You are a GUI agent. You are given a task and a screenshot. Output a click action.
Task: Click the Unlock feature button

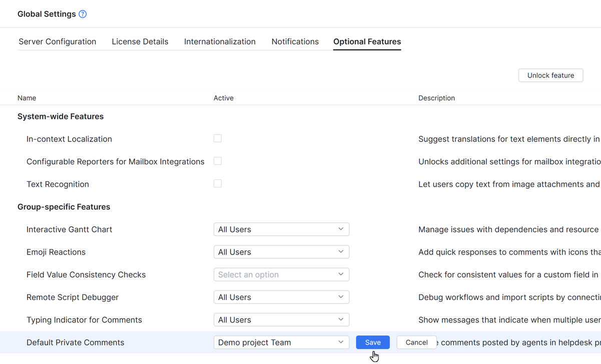pos(550,75)
